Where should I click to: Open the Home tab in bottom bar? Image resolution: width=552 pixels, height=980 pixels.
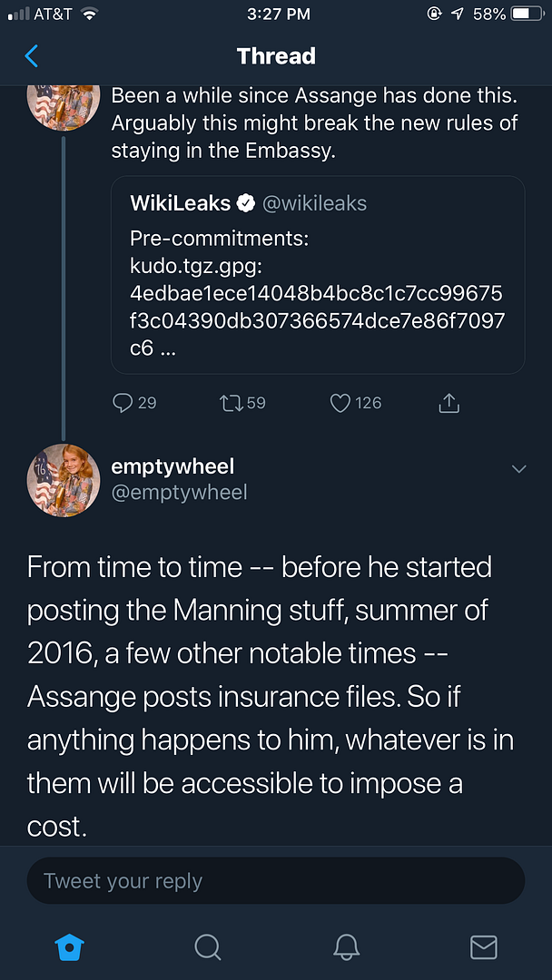pyautogui.click(x=70, y=947)
